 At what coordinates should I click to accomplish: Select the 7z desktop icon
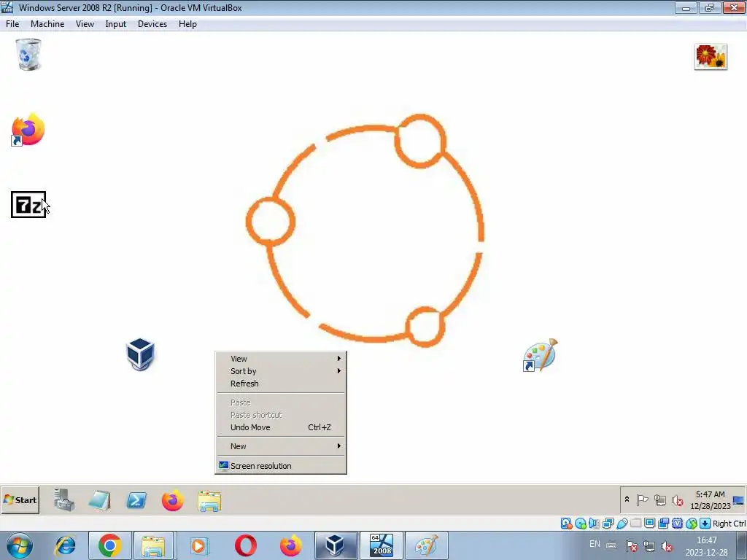(x=28, y=205)
